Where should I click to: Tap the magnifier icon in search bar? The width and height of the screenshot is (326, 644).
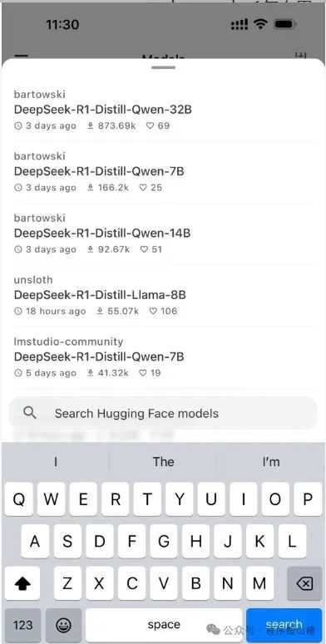coord(30,412)
